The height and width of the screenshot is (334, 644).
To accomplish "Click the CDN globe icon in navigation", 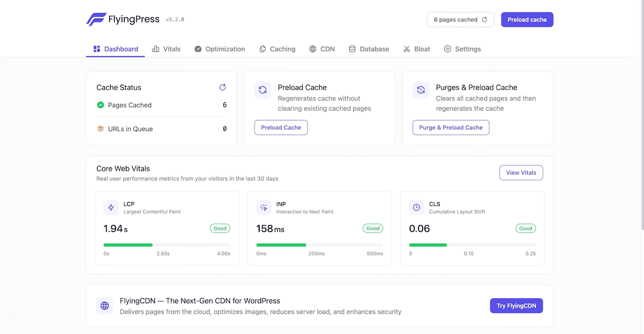I will pos(312,49).
